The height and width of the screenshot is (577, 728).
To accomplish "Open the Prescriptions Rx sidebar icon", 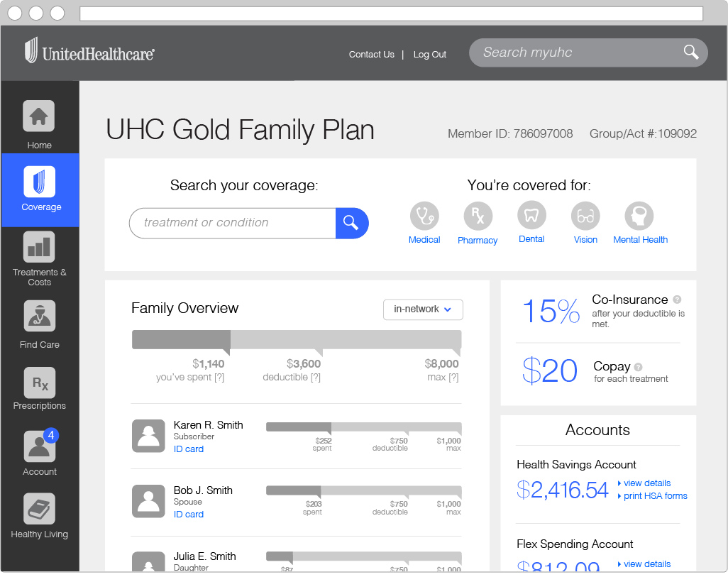I will (x=40, y=383).
